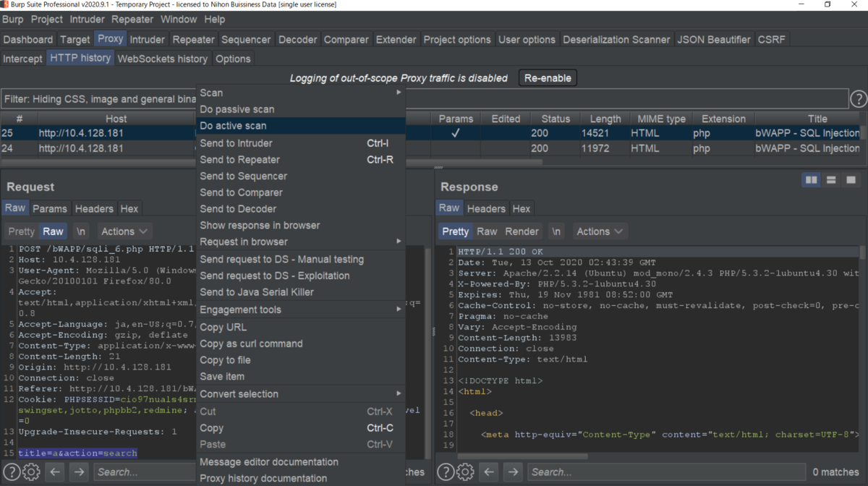
Task: Switch Request view to Pretty
Action: pyautogui.click(x=22, y=231)
